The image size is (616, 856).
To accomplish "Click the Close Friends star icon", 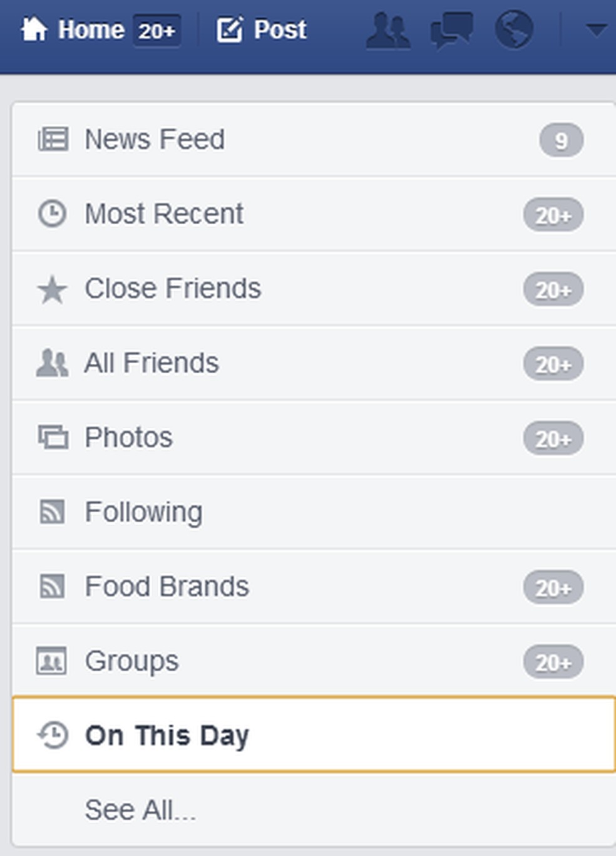I will coord(52,289).
